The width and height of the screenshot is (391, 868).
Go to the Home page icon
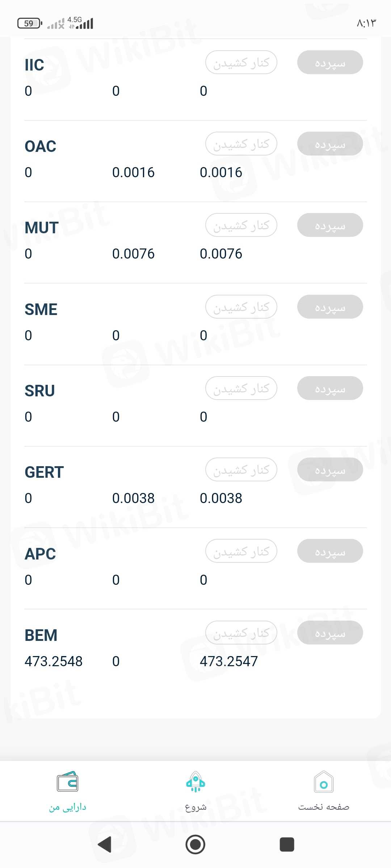pos(324,782)
